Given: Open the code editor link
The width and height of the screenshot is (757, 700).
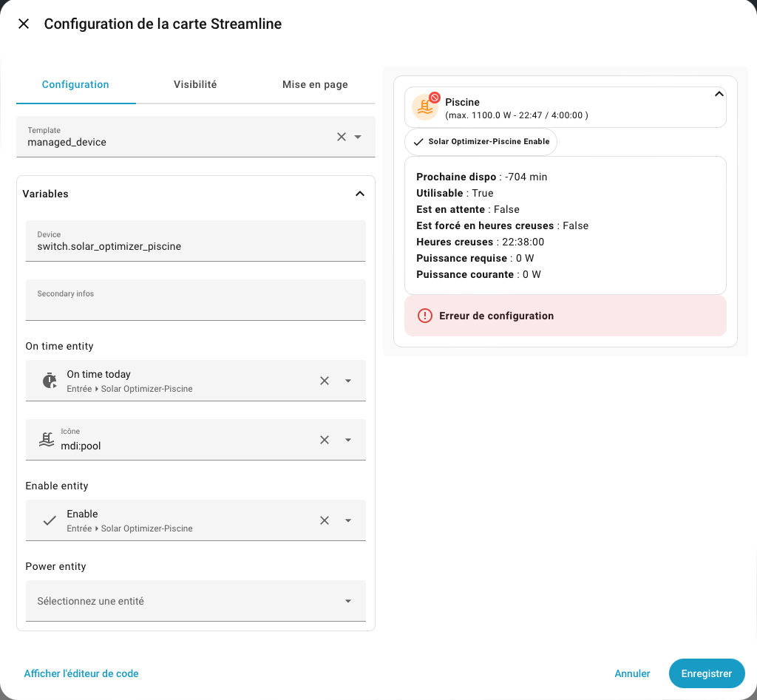Looking at the screenshot, I should click(81, 673).
